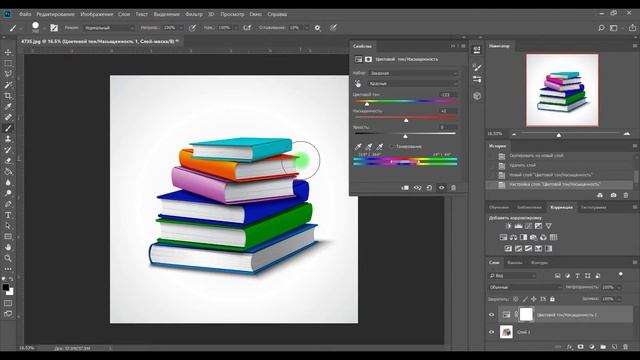Click the clip to layer icon in Properties
The height and width of the screenshot is (360, 640).
[405, 188]
